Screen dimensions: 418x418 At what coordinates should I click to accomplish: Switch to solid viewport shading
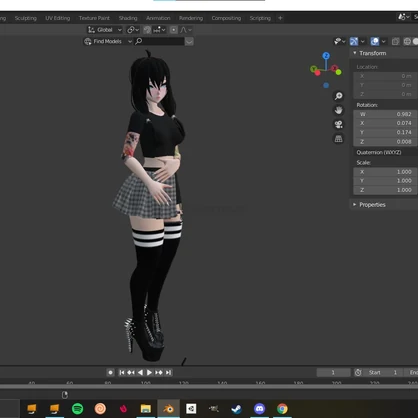pyautogui.click(x=415, y=41)
